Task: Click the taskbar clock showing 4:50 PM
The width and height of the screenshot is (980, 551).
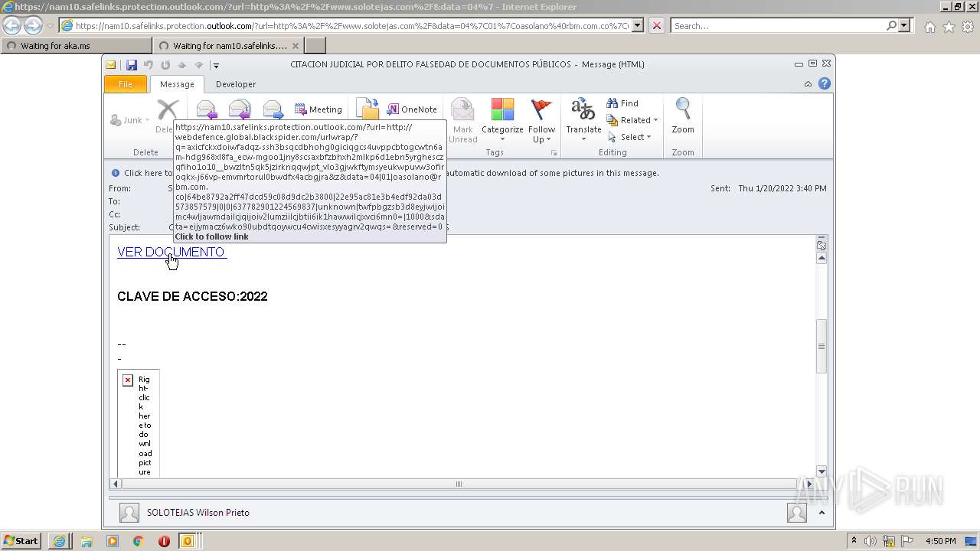Action: coord(941,541)
